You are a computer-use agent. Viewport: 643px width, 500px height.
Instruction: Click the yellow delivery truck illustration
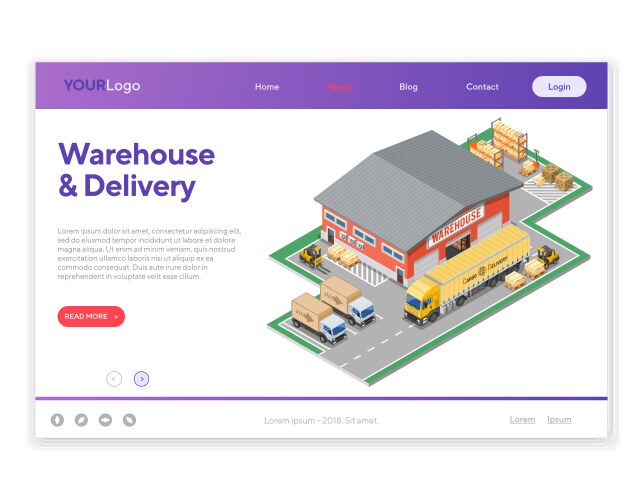[465, 274]
